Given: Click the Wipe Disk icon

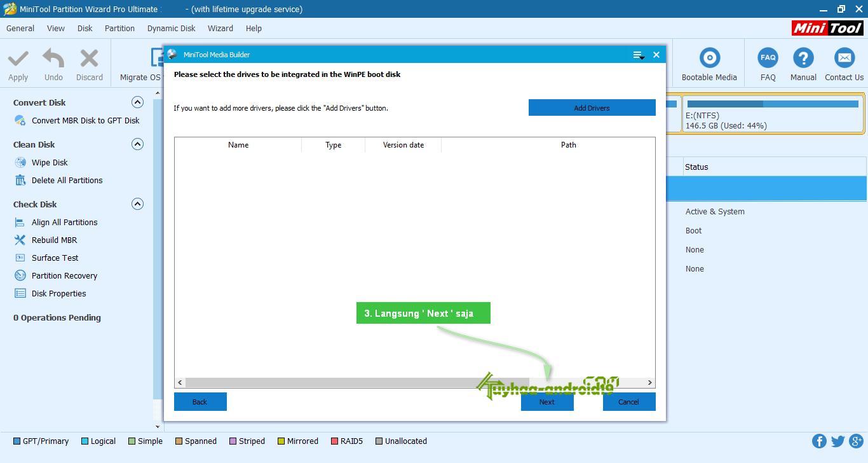Looking at the screenshot, I should pyautogui.click(x=20, y=162).
